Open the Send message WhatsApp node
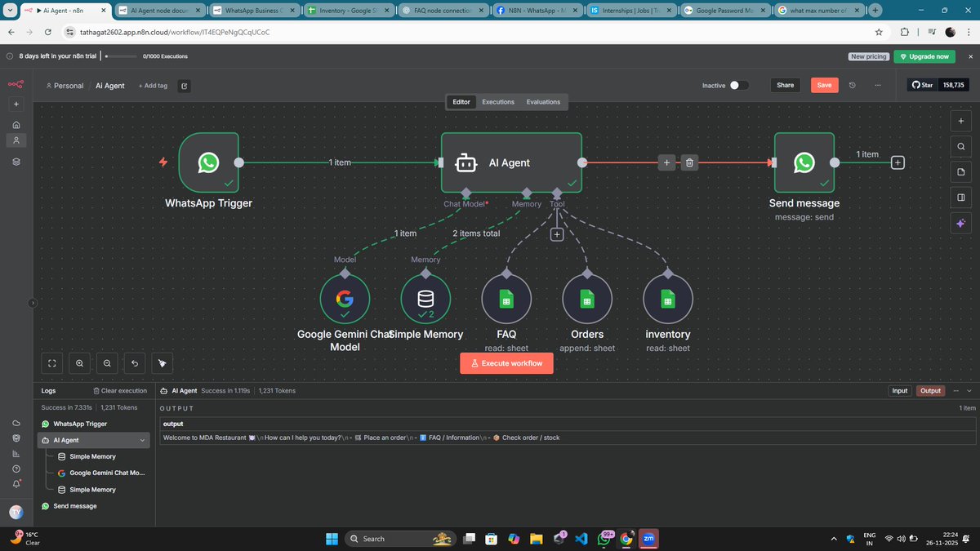Screen dimensions: 980x551 (x=804, y=162)
